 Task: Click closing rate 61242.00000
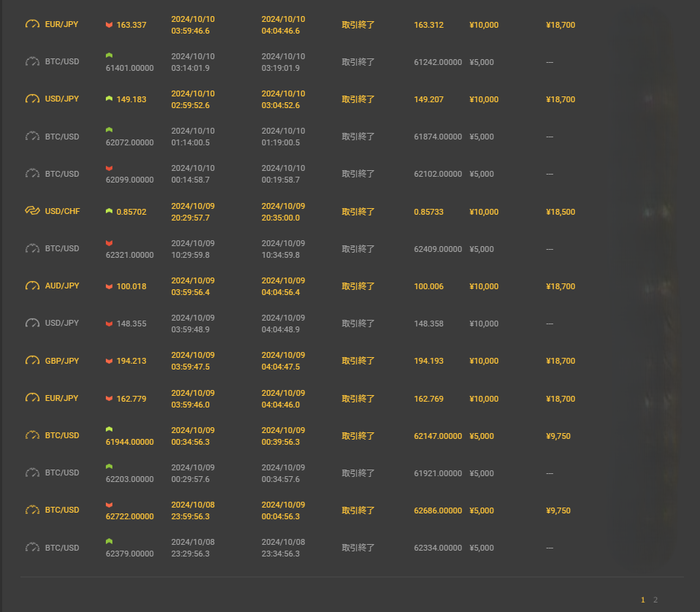[x=438, y=62]
